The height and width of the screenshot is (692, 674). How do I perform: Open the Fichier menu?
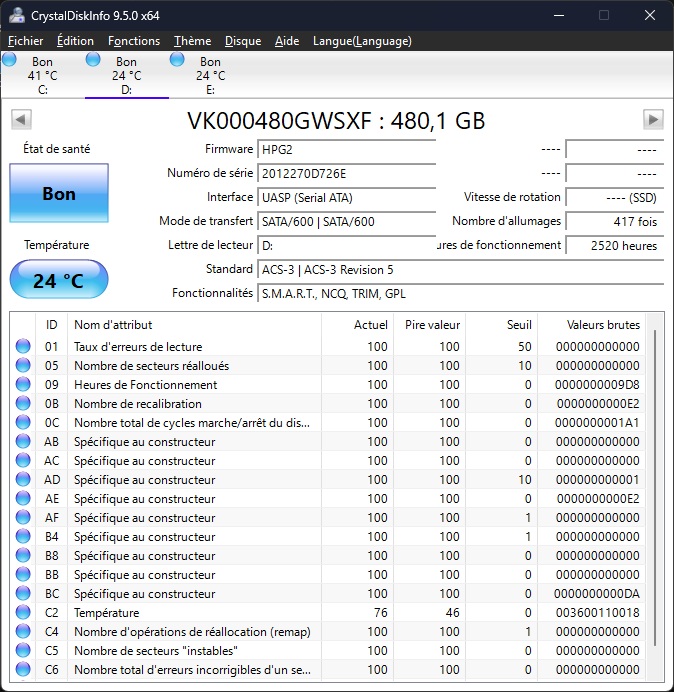click(26, 41)
